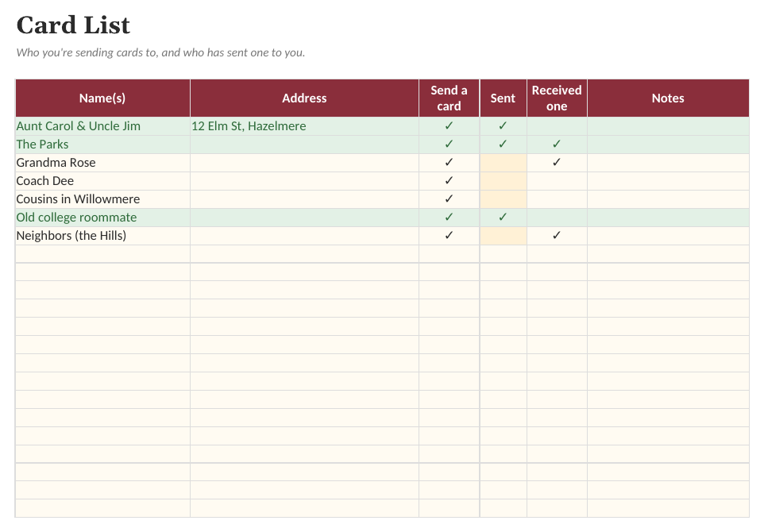The height and width of the screenshot is (532, 764).
Task: Click the "The Parks" name cell
Action: click(102, 145)
